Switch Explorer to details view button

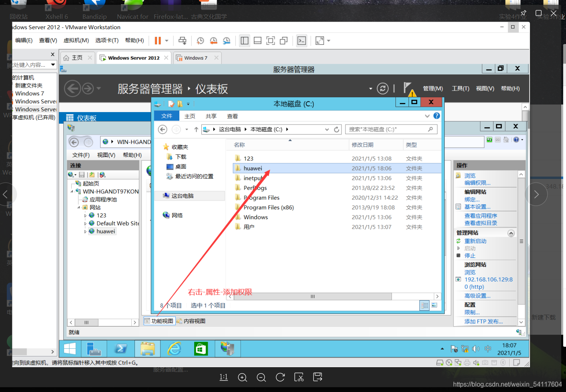pyautogui.click(x=425, y=306)
